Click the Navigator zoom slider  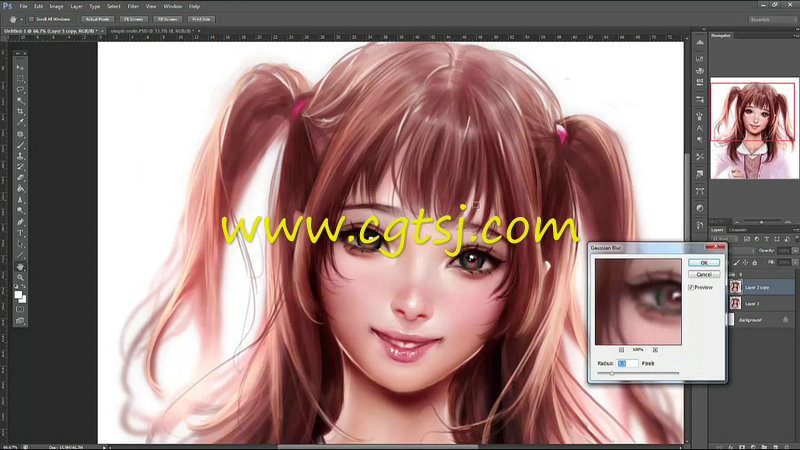pyautogui.click(x=762, y=222)
